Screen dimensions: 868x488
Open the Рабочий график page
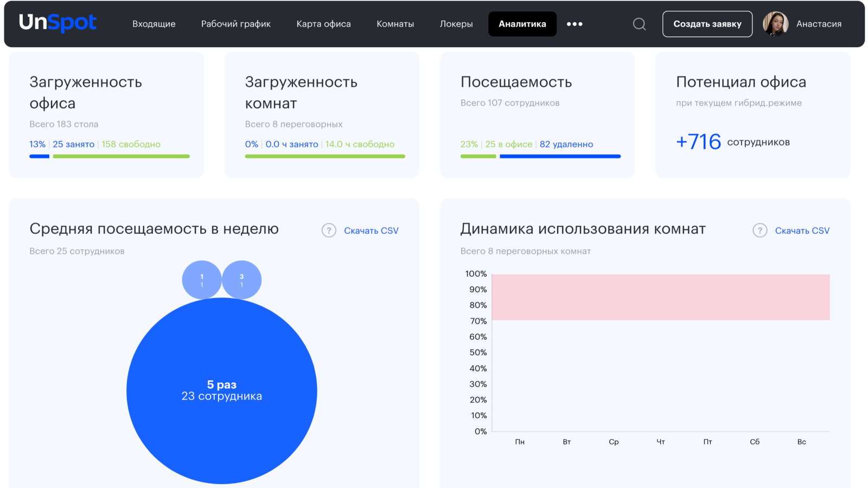pos(235,24)
